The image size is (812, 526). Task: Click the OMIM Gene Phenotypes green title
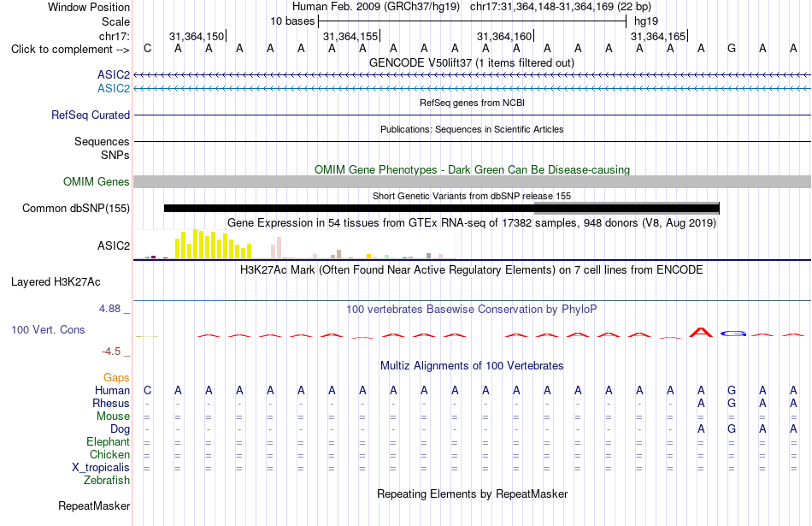coord(472,170)
